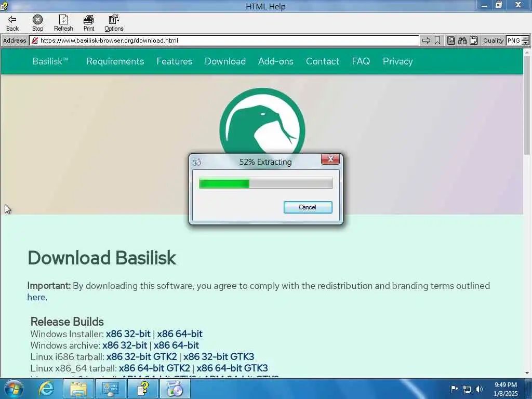Reload the page using Refresh
This screenshot has width=532, height=399.
63,23
